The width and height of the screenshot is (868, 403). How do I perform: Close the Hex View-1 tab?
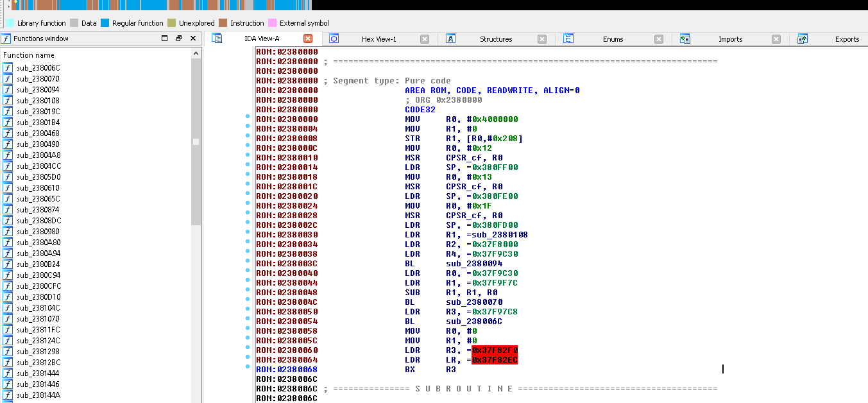[425, 39]
